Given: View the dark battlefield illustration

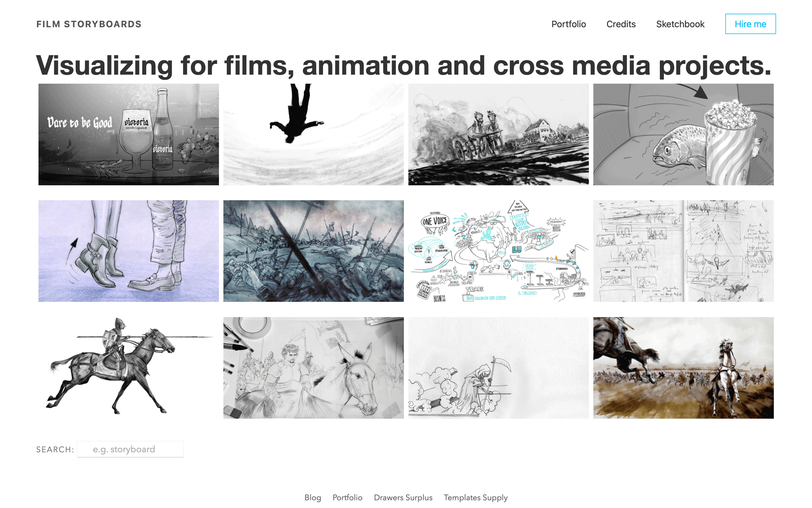Looking at the screenshot, I should click(313, 251).
